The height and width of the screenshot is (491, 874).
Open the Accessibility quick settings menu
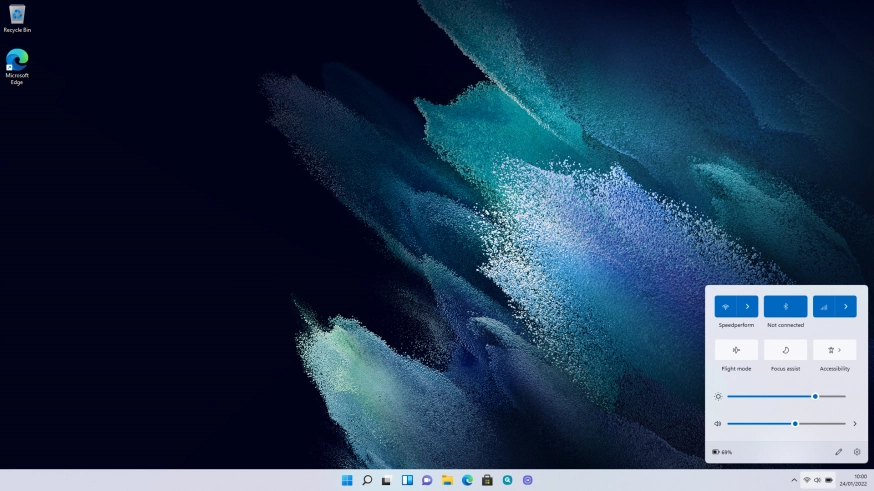(x=834, y=350)
